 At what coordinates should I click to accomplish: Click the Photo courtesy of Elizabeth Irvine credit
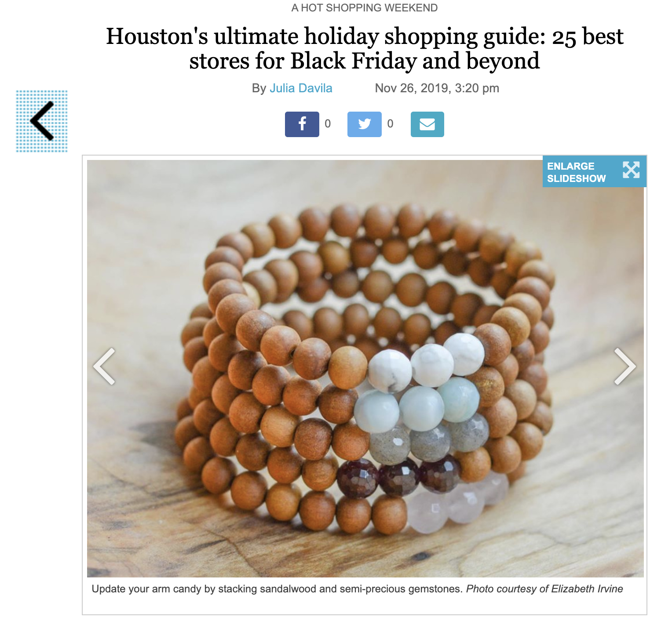544,589
